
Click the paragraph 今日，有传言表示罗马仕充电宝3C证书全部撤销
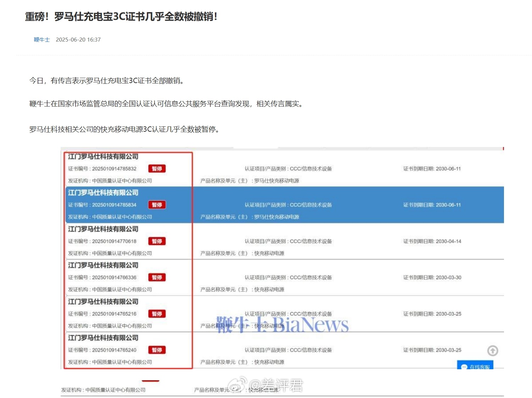tap(107, 81)
